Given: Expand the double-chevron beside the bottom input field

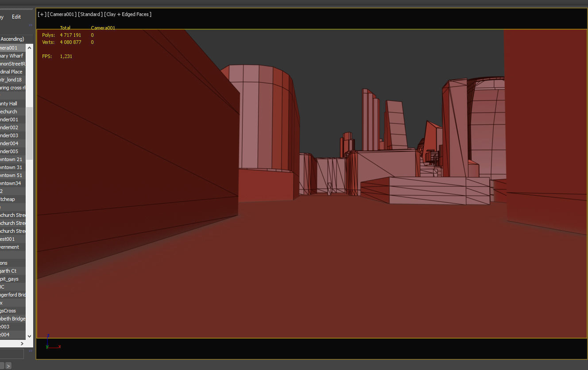Looking at the screenshot, I should pos(31,351).
